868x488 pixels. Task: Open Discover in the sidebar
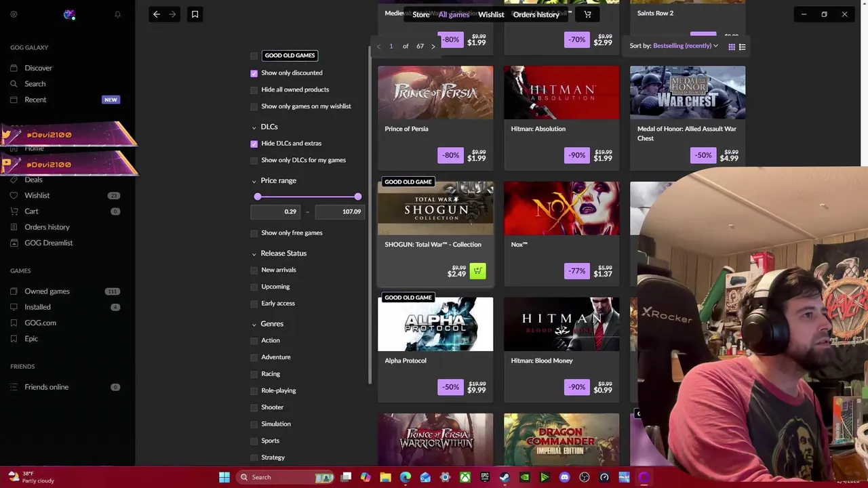coord(38,68)
